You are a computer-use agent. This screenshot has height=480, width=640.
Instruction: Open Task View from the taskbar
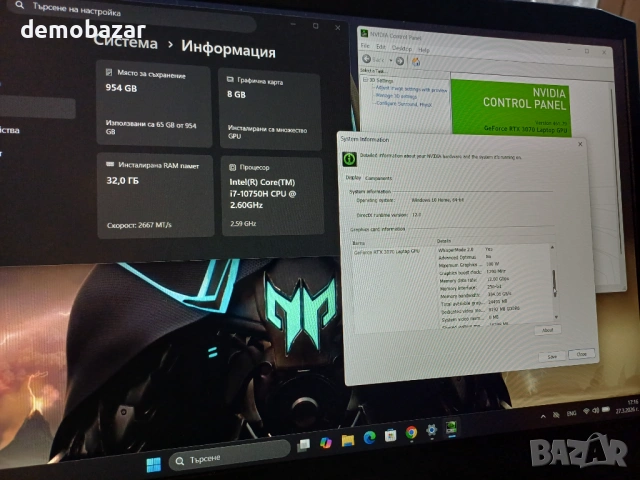[304, 445]
